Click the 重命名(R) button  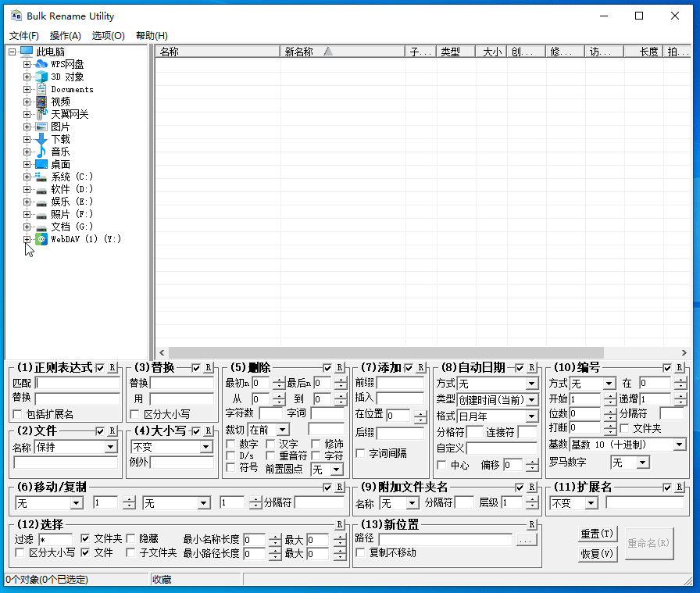(x=649, y=544)
